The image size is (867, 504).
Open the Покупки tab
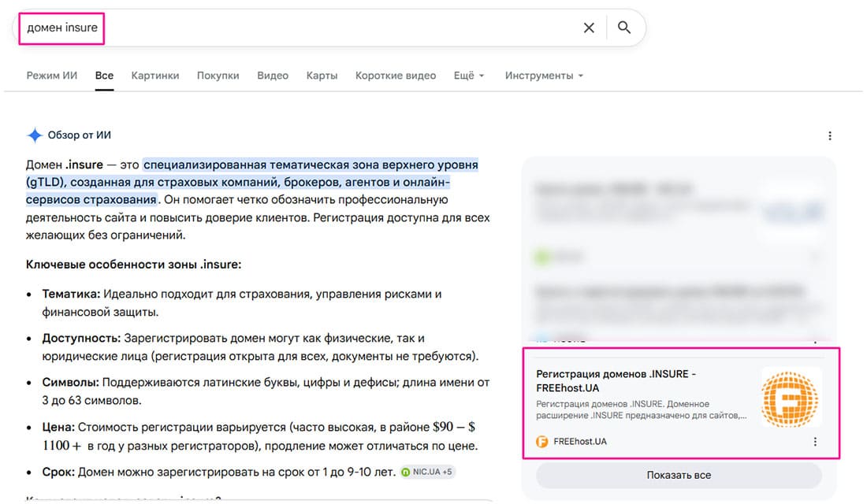pyautogui.click(x=218, y=76)
